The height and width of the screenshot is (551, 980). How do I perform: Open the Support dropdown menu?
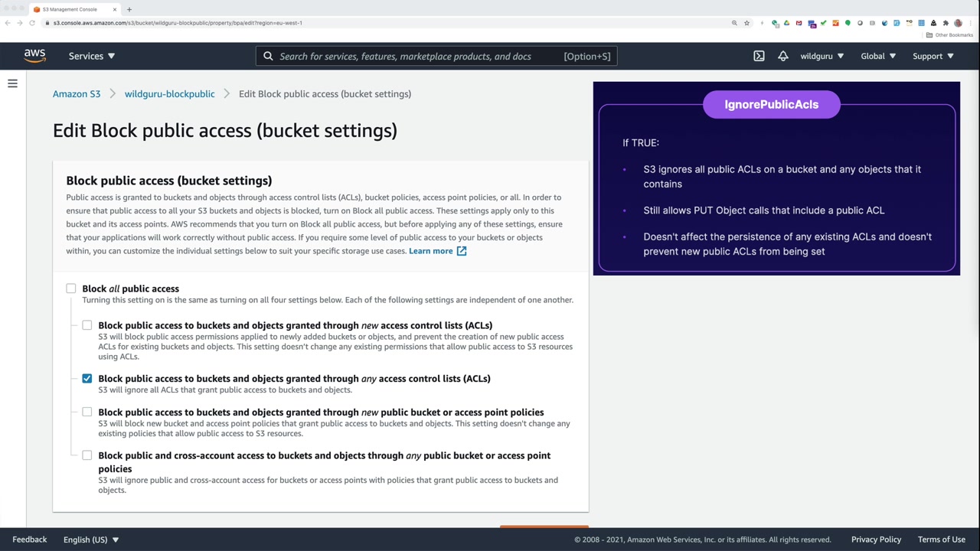tap(933, 56)
